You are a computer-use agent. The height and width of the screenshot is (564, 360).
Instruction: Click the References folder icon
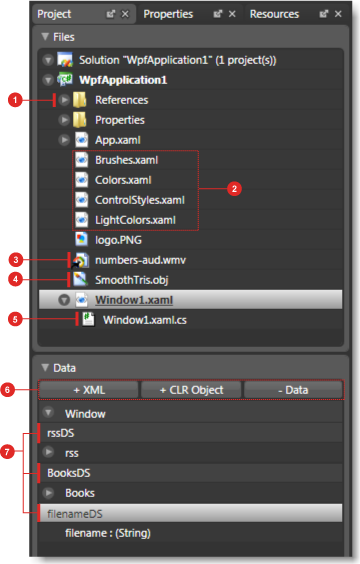coord(79,100)
